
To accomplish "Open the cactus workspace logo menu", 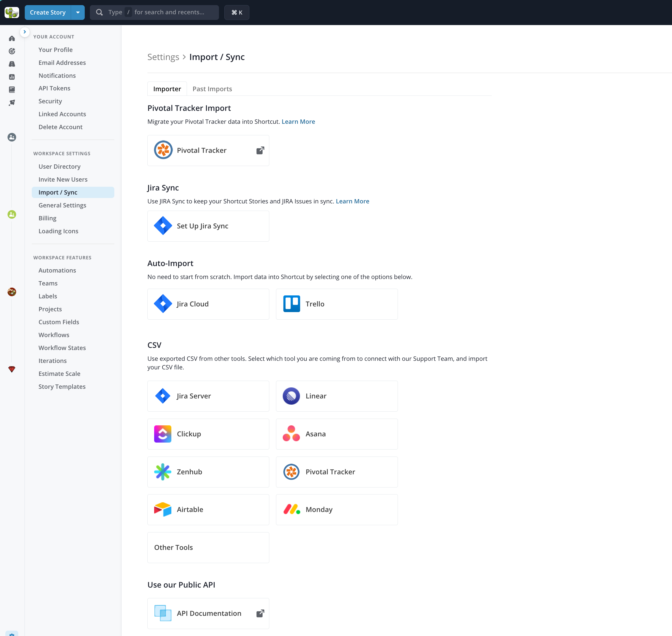I will point(12,12).
